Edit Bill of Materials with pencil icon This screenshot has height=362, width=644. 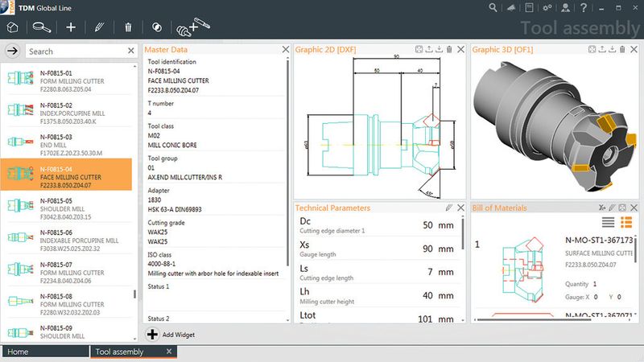click(612, 208)
